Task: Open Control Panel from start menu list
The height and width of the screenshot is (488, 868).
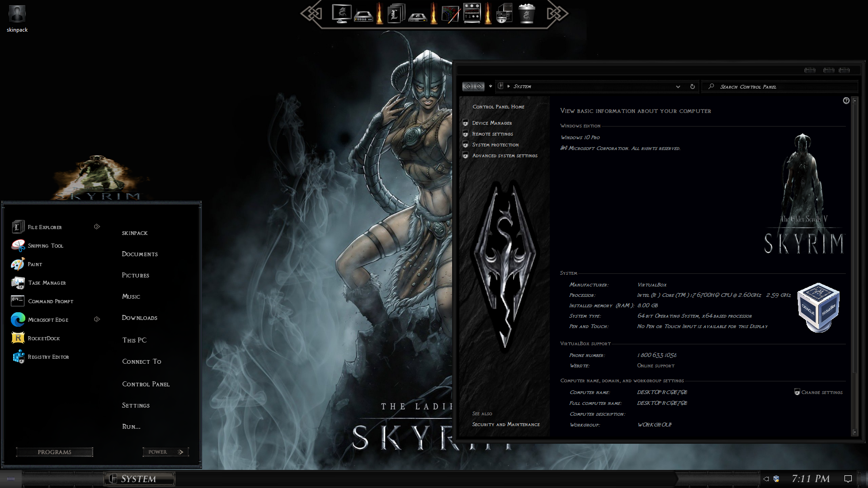Action: point(146,384)
